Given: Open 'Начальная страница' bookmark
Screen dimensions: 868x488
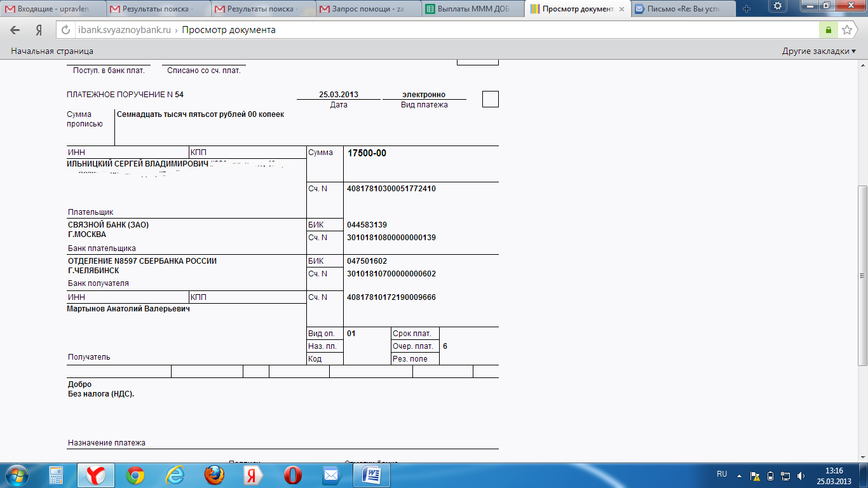Looking at the screenshot, I should pos(52,51).
